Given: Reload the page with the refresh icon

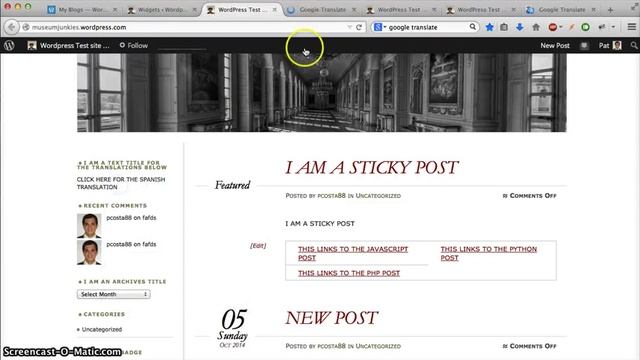Looking at the screenshot, I should coord(359,27).
